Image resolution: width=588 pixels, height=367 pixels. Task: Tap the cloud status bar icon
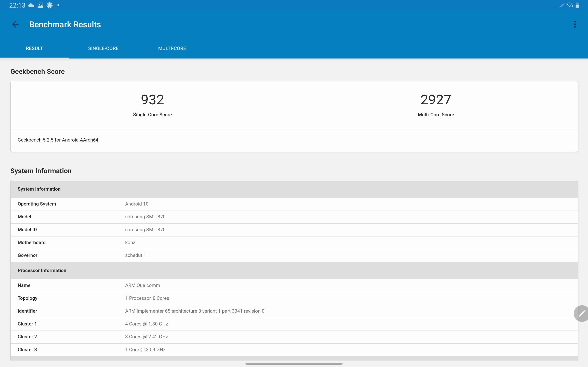pos(31,5)
